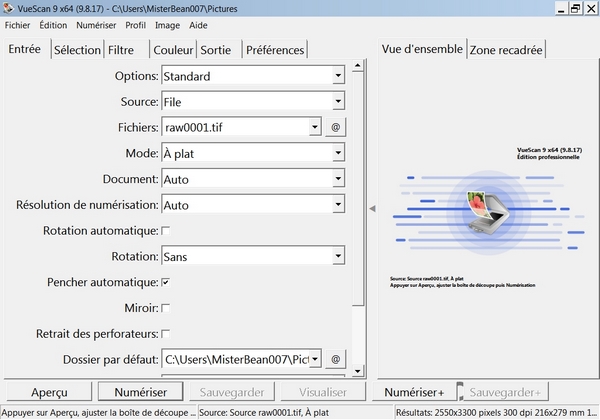The image size is (600, 420).
Task: Click scroll up arrow of settings panel
Action: (x=357, y=66)
